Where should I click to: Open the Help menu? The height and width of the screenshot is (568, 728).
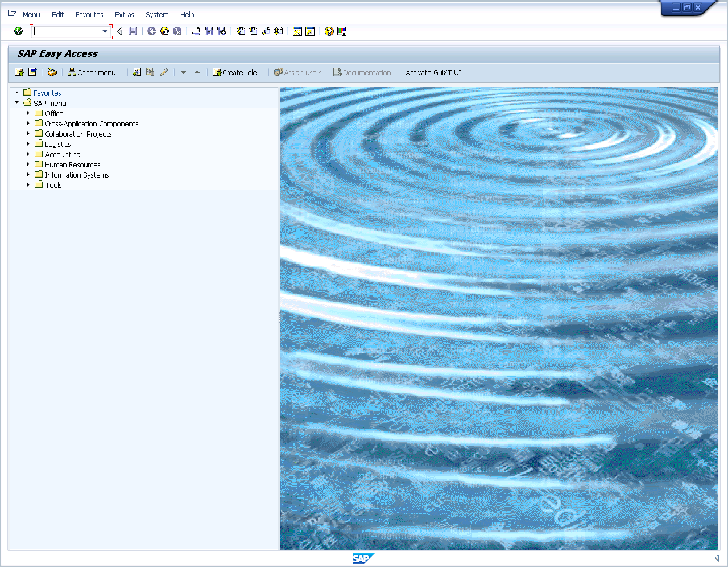(187, 15)
